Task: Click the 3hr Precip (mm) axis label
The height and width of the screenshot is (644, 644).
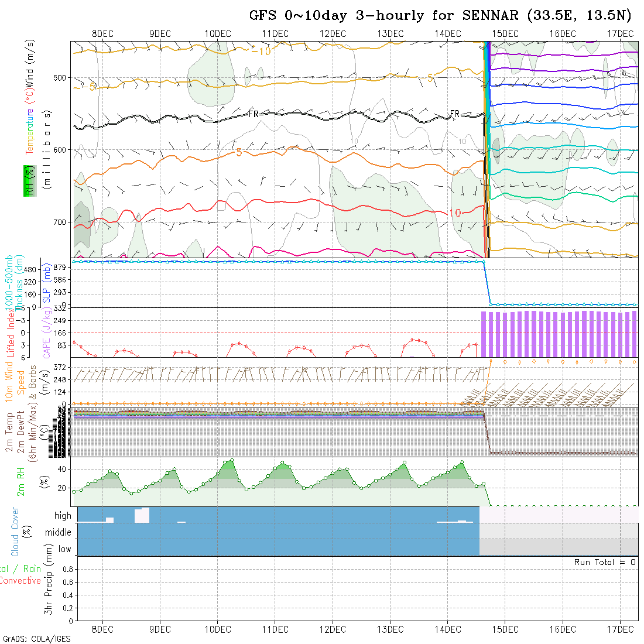Action: pyautogui.click(x=50, y=588)
